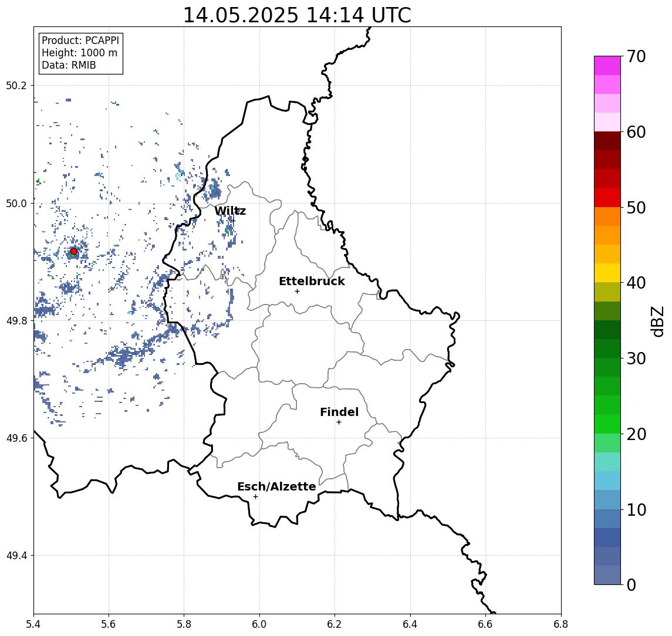
Task: Click the longitude tick label 5.8
Action: (x=184, y=624)
